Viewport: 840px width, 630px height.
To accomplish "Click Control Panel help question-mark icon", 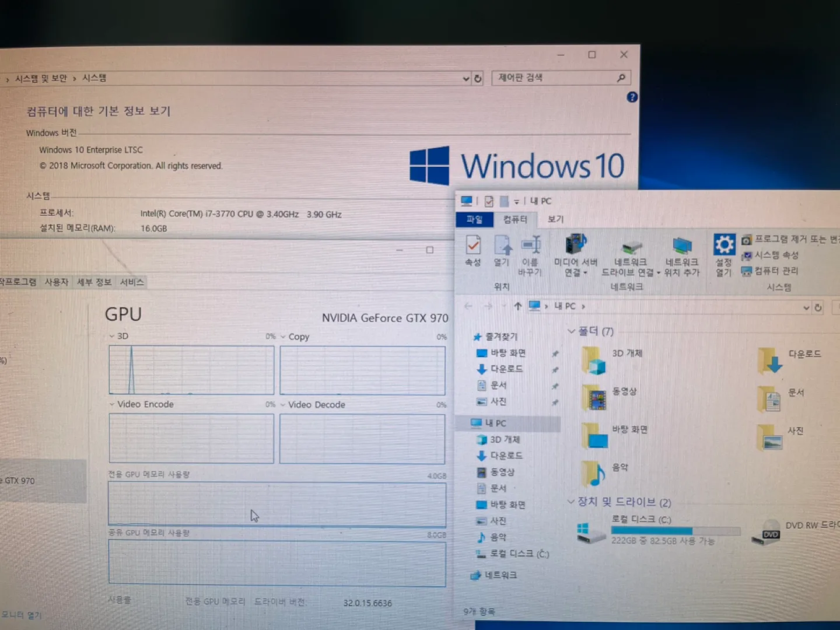I will 632,97.
